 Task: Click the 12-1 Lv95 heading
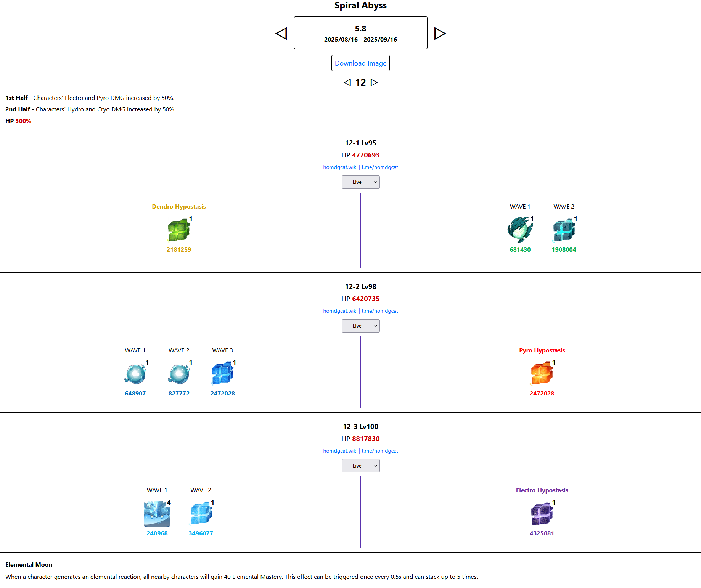tap(360, 143)
